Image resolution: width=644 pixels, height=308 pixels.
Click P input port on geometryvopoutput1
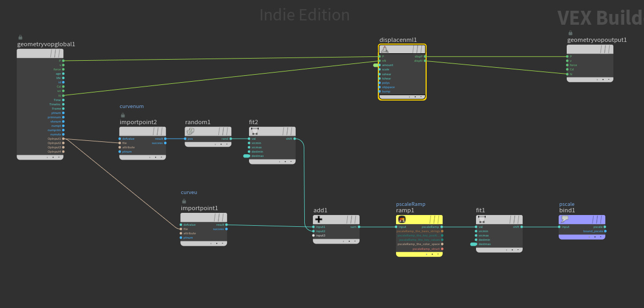coord(567,56)
